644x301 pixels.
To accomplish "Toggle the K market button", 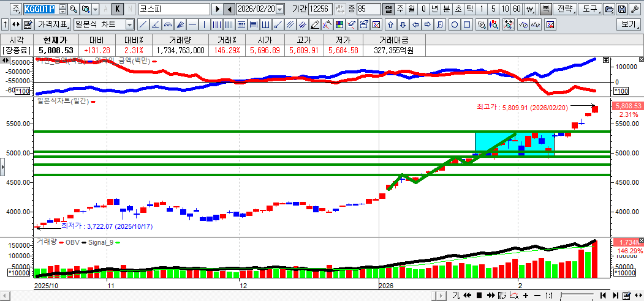I will click(x=118, y=9).
